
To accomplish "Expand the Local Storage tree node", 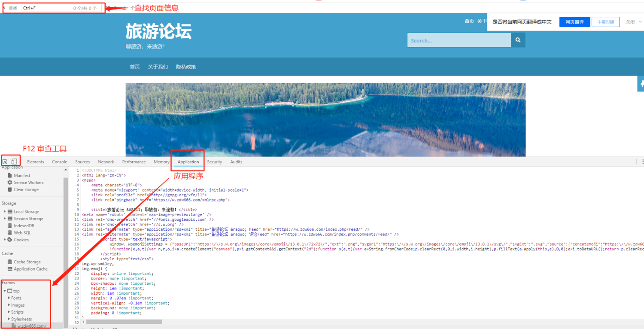I will coord(5,211).
